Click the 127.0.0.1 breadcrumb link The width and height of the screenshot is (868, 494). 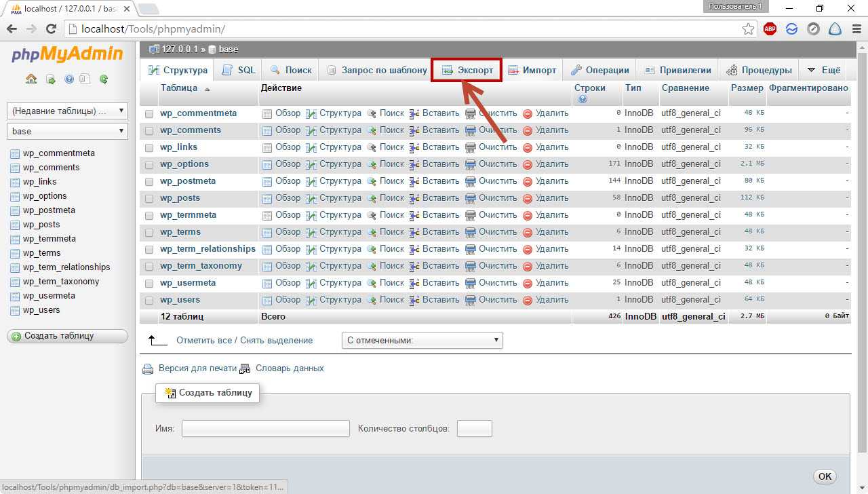tap(180, 50)
